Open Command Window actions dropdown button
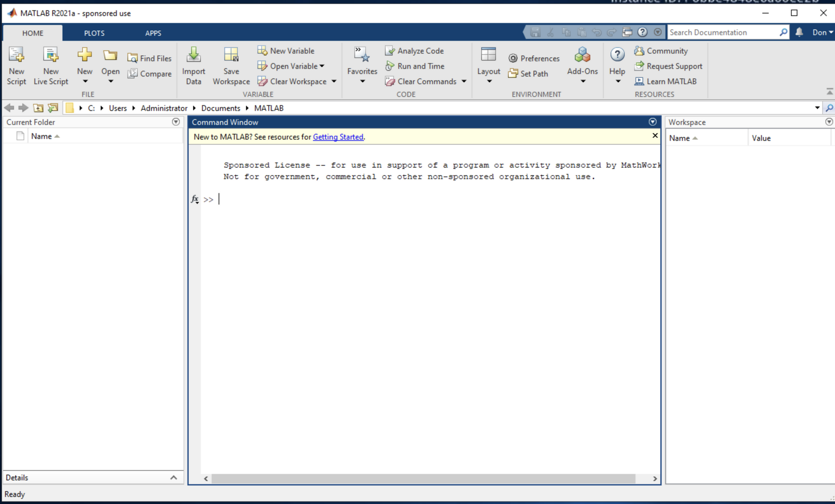Screen dimensions: 835x504 tap(653, 122)
